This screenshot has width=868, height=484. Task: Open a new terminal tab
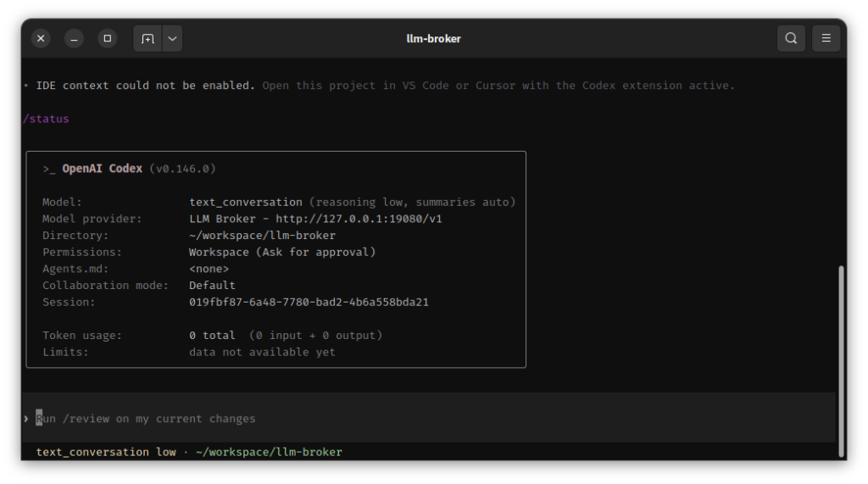pyautogui.click(x=147, y=39)
